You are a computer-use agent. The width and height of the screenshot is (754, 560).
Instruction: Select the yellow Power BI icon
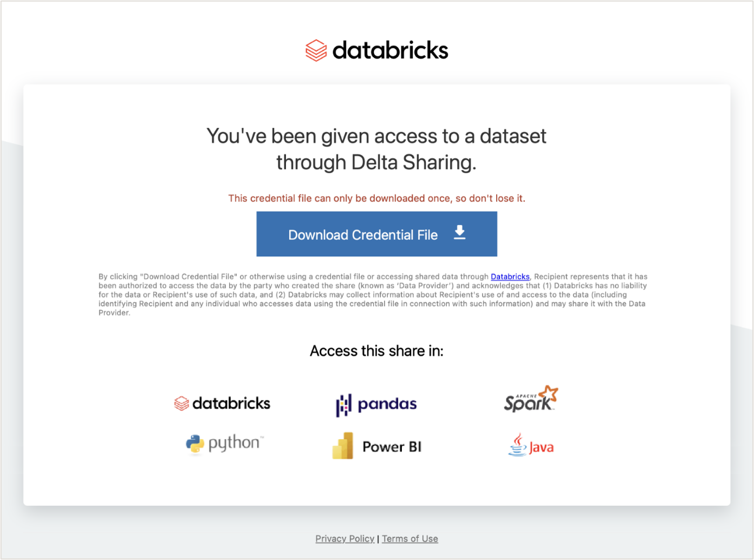[x=343, y=446]
